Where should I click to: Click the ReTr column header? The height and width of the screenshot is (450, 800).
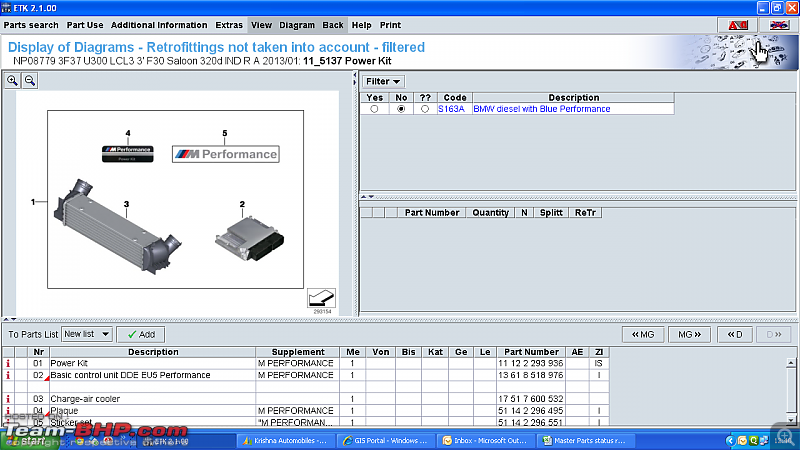click(x=585, y=213)
